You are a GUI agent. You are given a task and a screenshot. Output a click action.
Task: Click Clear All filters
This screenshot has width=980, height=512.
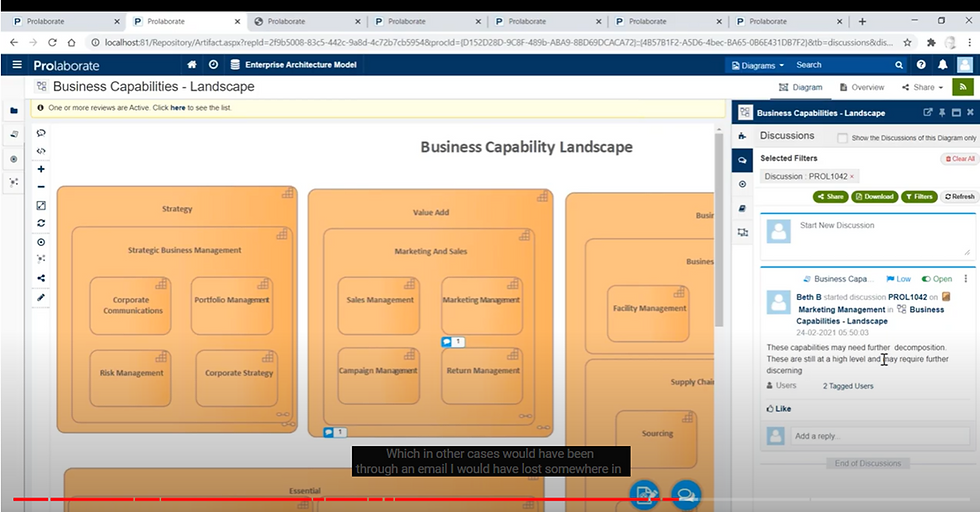click(959, 159)
